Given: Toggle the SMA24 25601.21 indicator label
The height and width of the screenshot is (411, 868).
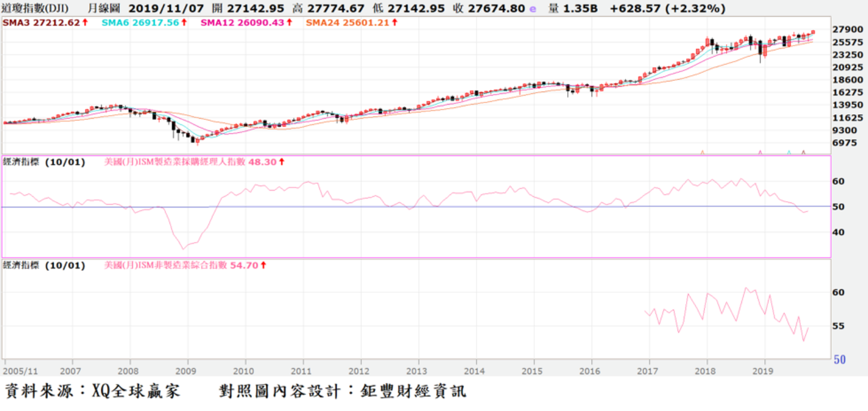Looking at the screenshot, I should tap(347, 23).
